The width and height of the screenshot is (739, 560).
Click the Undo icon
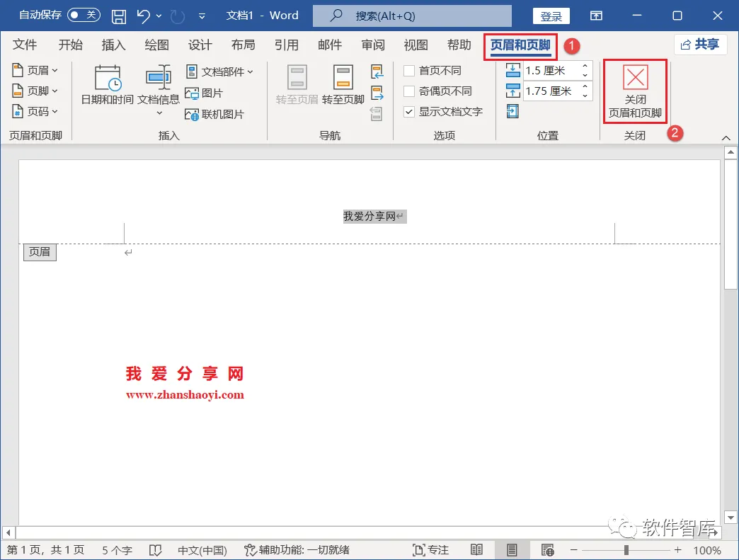pyautogui.click(x=143, y=16)
